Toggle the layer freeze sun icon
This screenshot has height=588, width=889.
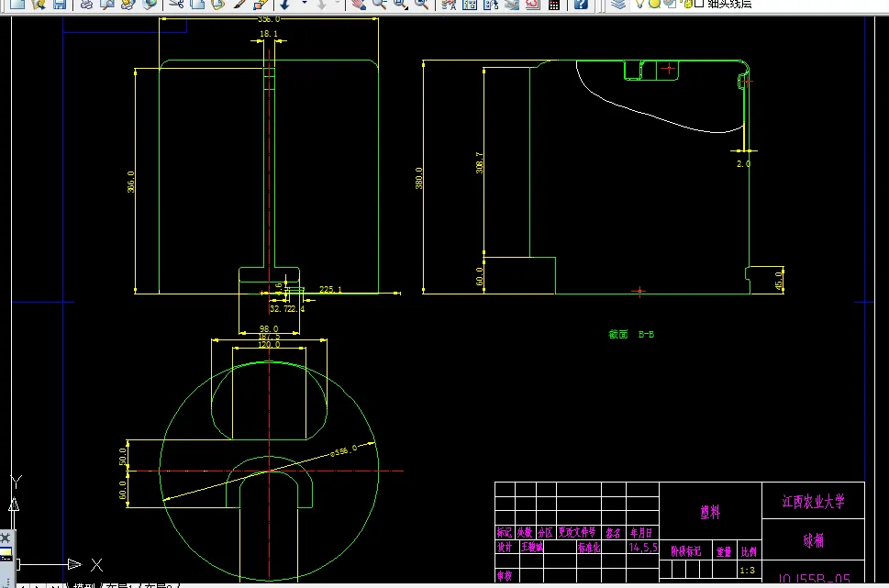click(655, 4)
